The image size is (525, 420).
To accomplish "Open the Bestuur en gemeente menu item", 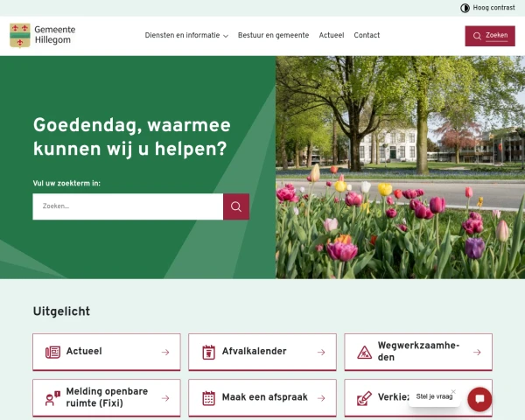I will [273, 35].
